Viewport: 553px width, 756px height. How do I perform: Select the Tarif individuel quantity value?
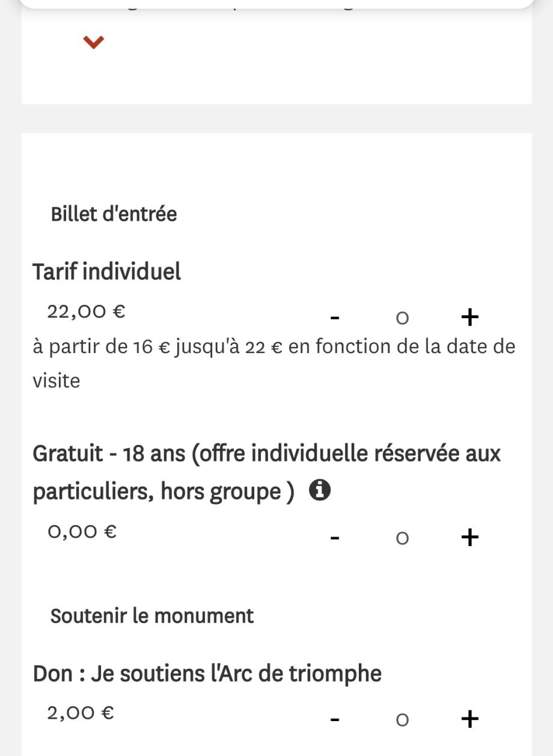[x=402, y=318]
